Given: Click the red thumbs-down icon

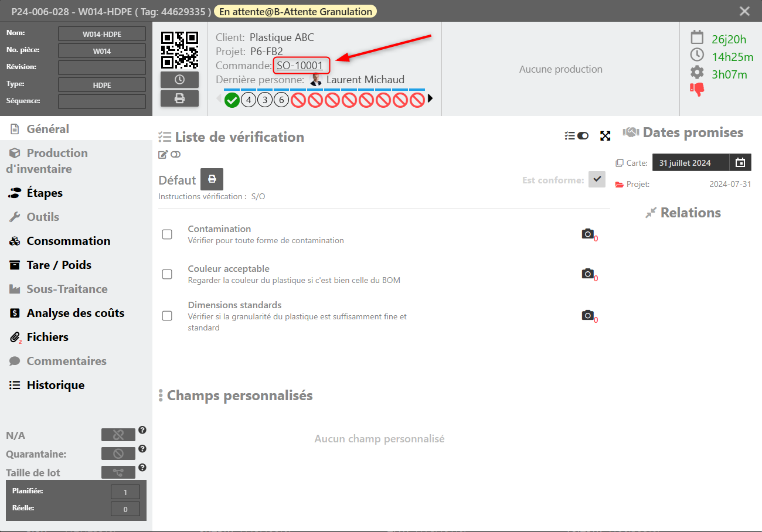Looking at the screenshot, I should (697, 90).
